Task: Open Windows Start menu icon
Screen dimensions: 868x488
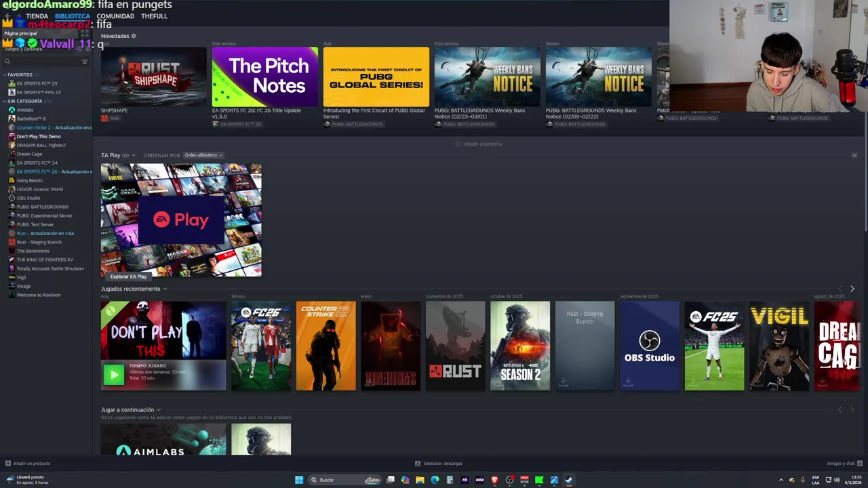Action: 299,480
